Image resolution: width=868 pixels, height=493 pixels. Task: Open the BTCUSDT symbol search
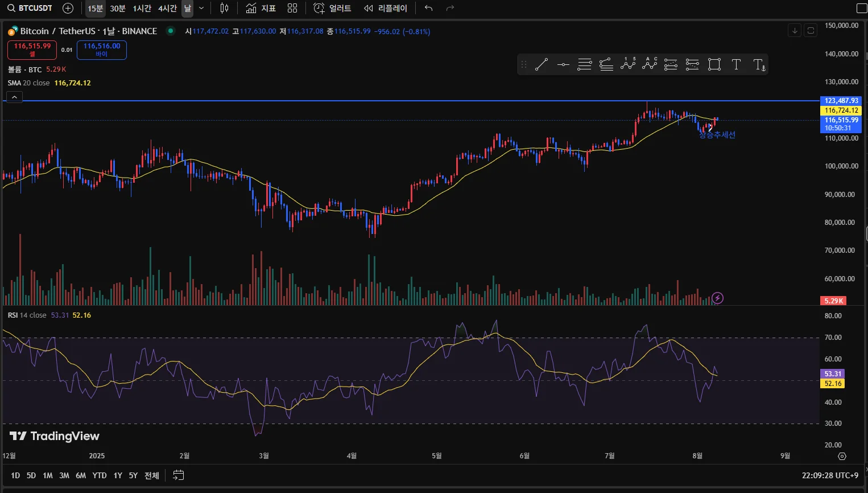coord(30,8)
